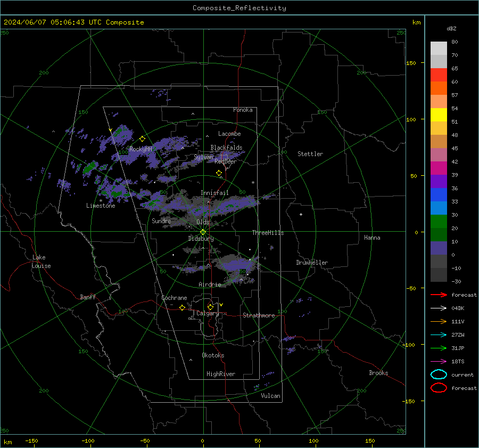Click the ThreeHills town label
The height and width of the screenshot is (448, 479).
[x=268, y=233]
